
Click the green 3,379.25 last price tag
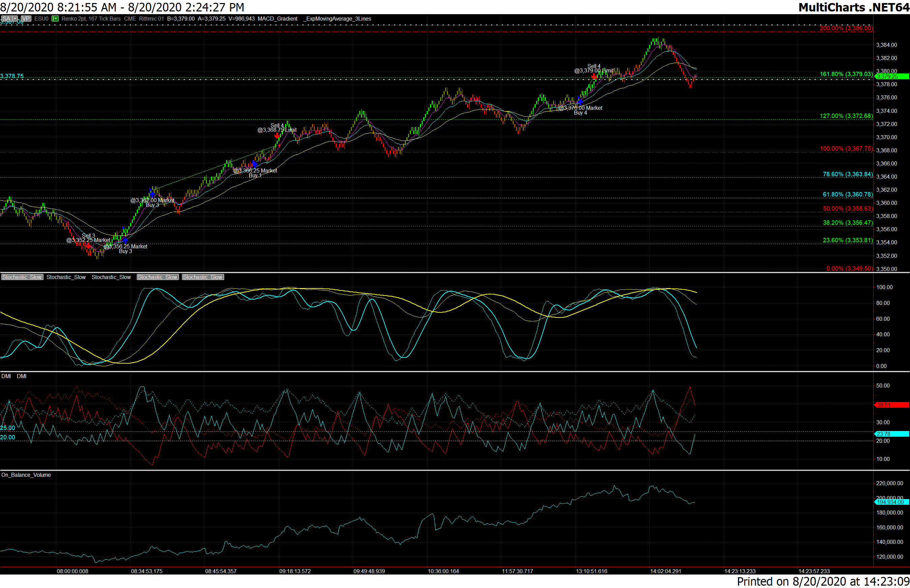click(x=892, y=77)
